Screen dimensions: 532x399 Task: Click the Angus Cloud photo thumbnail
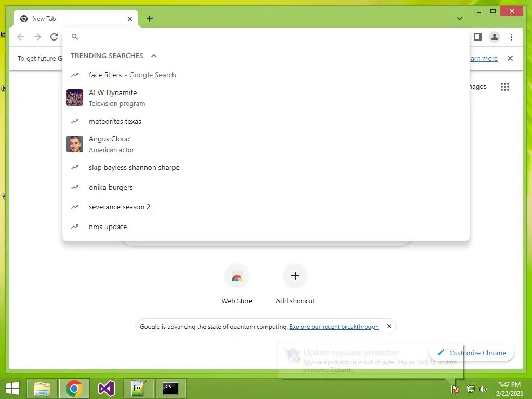(x=75, y=144)
